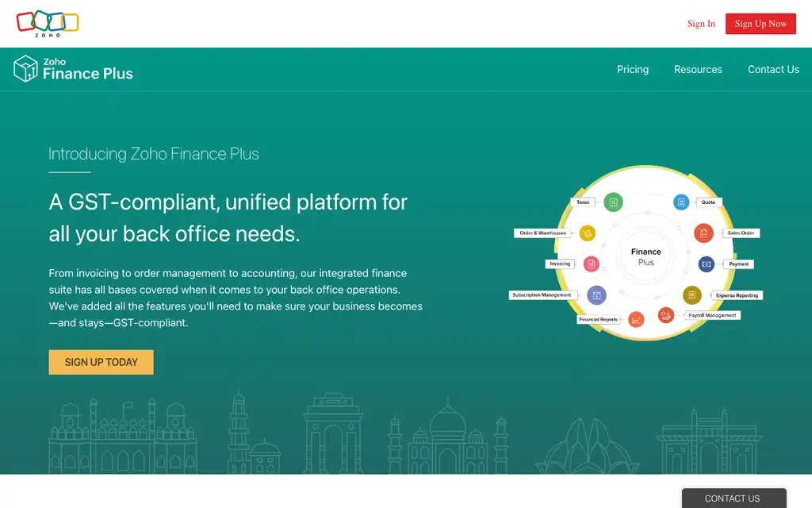Screen dimensions: 812x508
Task: Open the Resources nav item
Action: click(x=698, y=70)
